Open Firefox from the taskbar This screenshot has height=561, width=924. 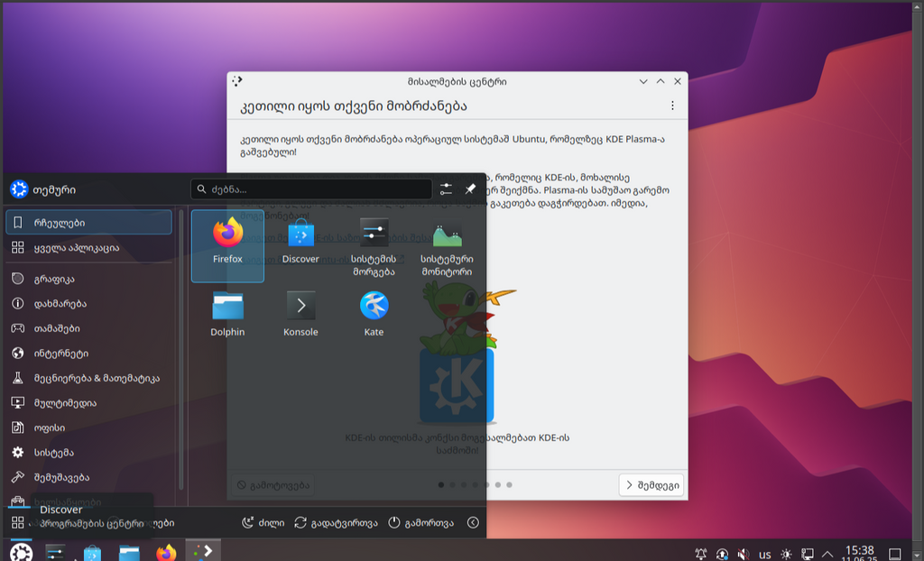coord(166,552)
